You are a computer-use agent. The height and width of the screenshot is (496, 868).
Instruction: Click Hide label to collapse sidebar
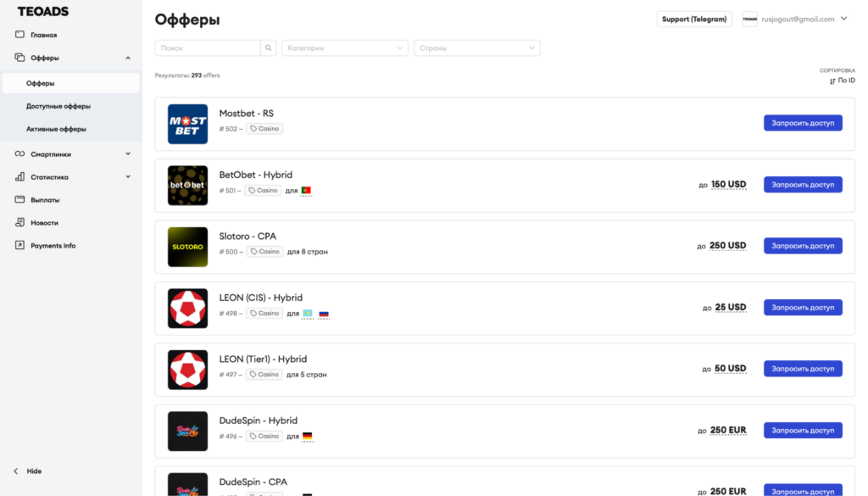[x=34, y=471]
